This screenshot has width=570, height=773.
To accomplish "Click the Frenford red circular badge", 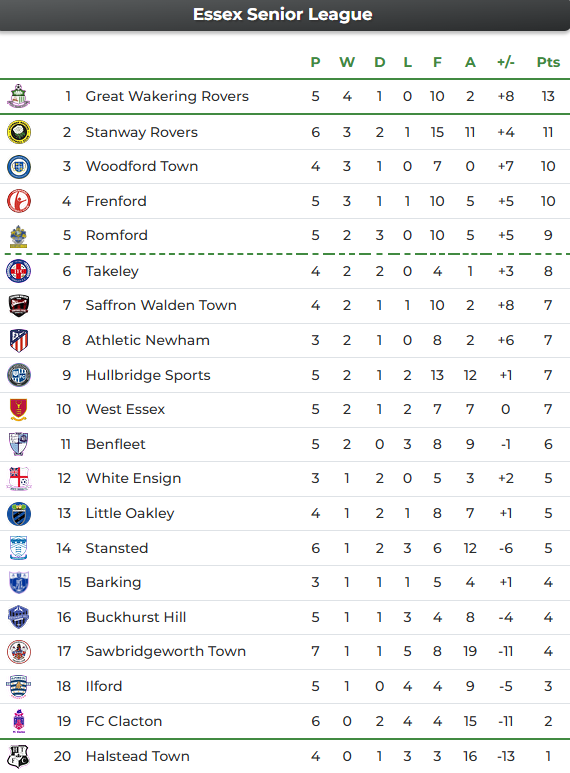I will (19, 201).
